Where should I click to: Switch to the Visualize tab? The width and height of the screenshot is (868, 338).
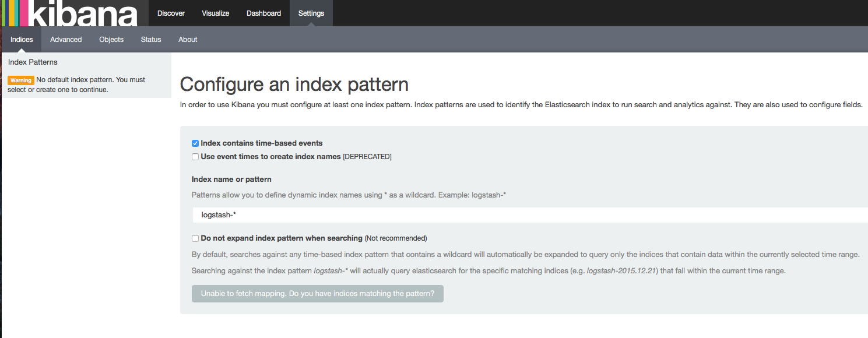(x=216, y=13)
